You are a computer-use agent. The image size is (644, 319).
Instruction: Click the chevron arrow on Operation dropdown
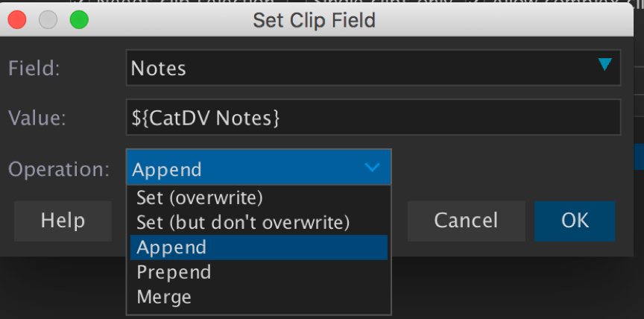click(372, 168)
